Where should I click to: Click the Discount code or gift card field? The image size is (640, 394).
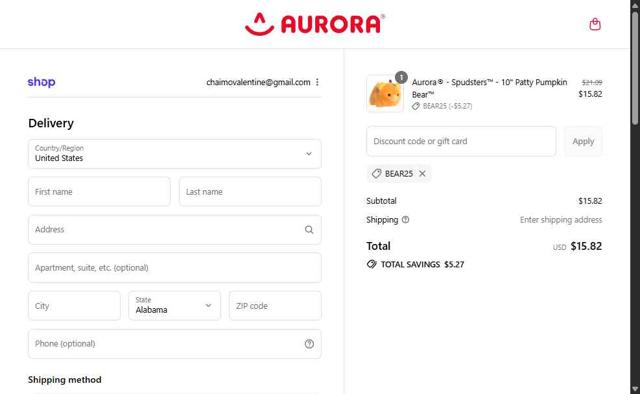[461, 141]
